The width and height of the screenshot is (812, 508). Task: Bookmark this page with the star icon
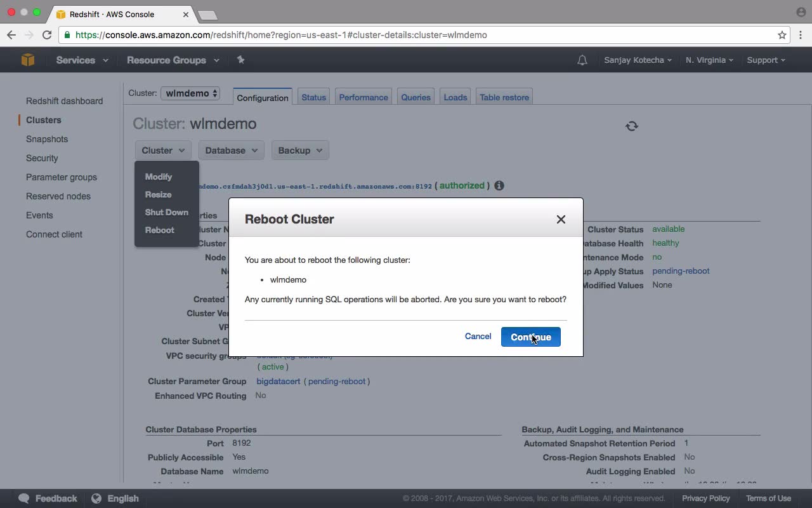click(782, 35)
